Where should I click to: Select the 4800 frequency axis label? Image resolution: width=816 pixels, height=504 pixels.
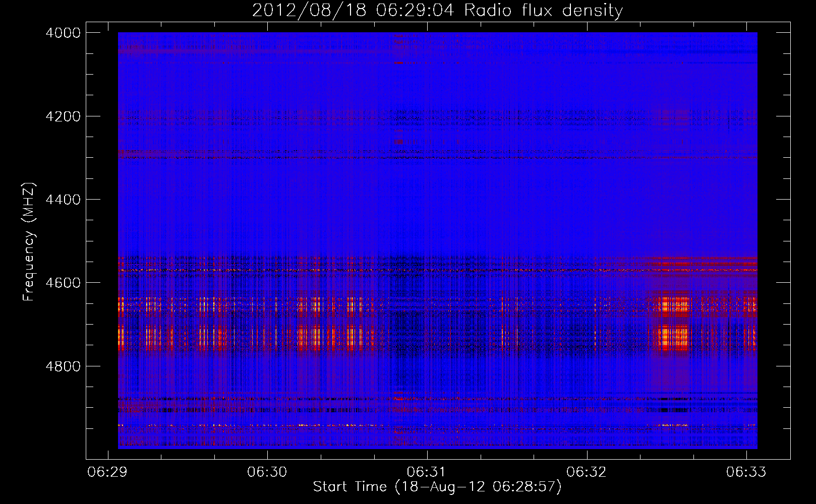tap(63, 366)
